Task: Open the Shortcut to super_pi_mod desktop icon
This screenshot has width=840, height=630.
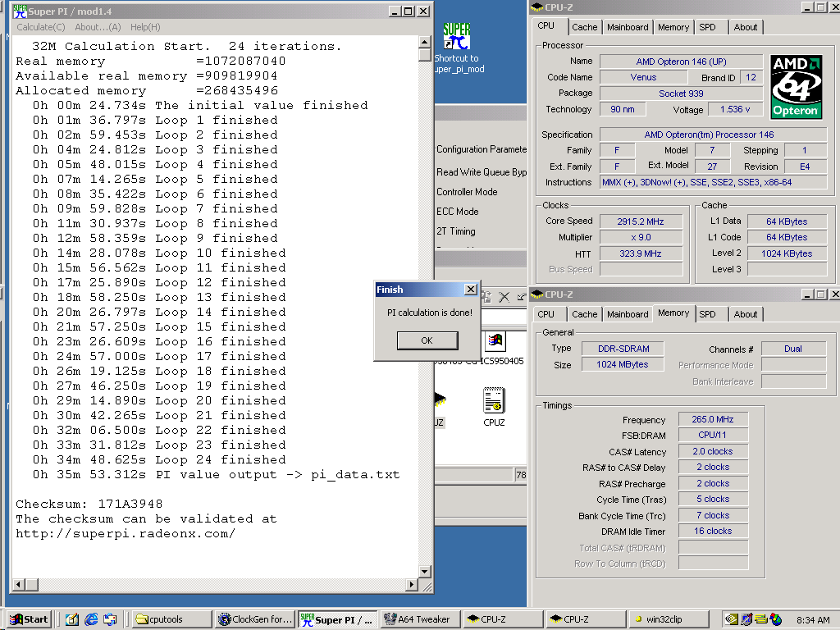Action: click(457, 48)
